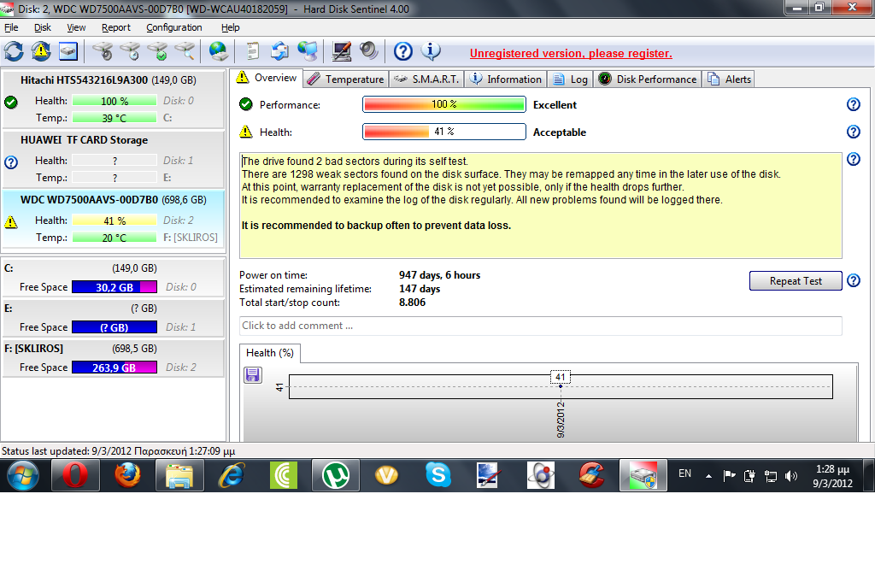The image size is (875, 588).
Task: Click the Click to add comment field
Action: click(540, 326)
